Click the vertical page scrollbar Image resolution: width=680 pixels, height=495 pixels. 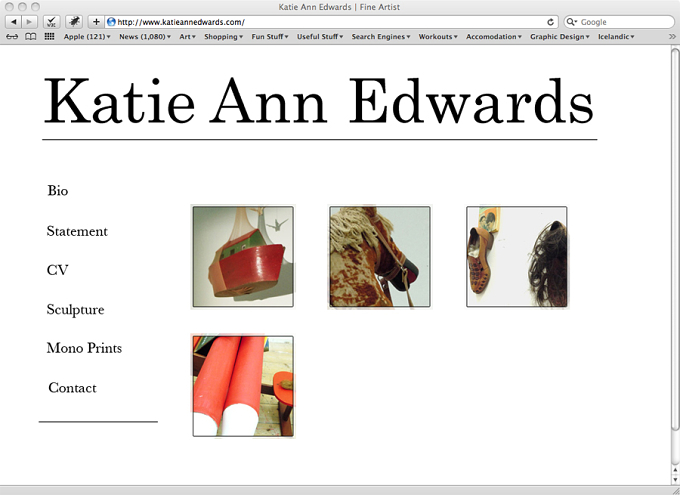click(x=675, y=239)
